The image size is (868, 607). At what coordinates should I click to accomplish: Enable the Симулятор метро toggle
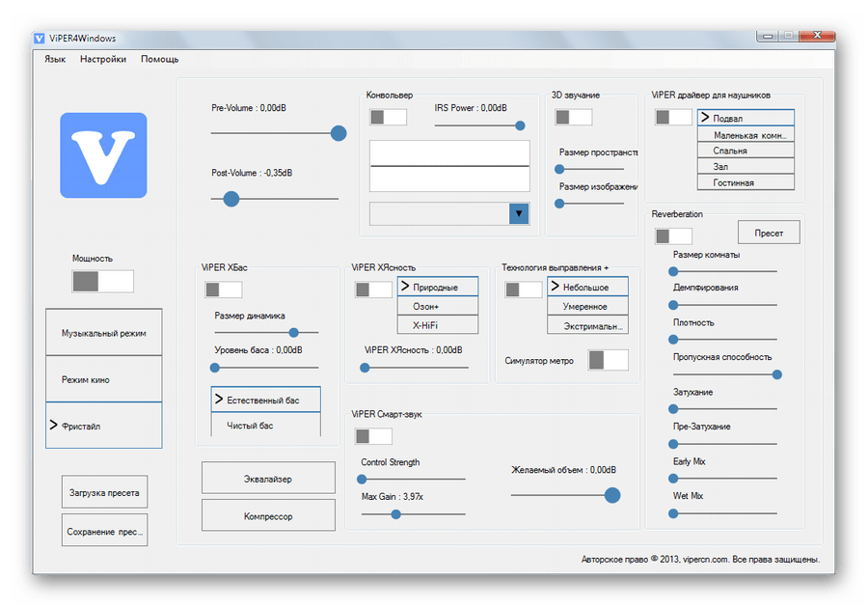609,360
